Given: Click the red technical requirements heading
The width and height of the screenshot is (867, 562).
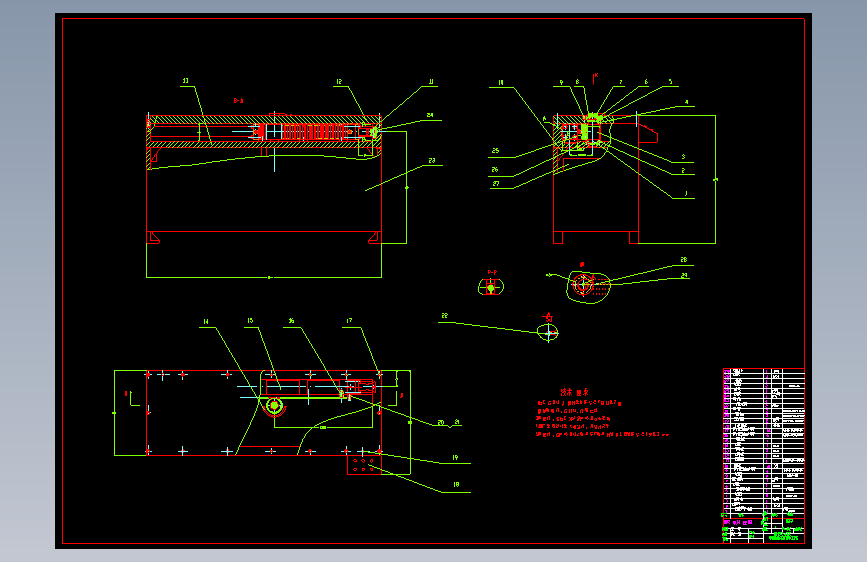Looking at the screenshot, I should click(x=574, y=392).
